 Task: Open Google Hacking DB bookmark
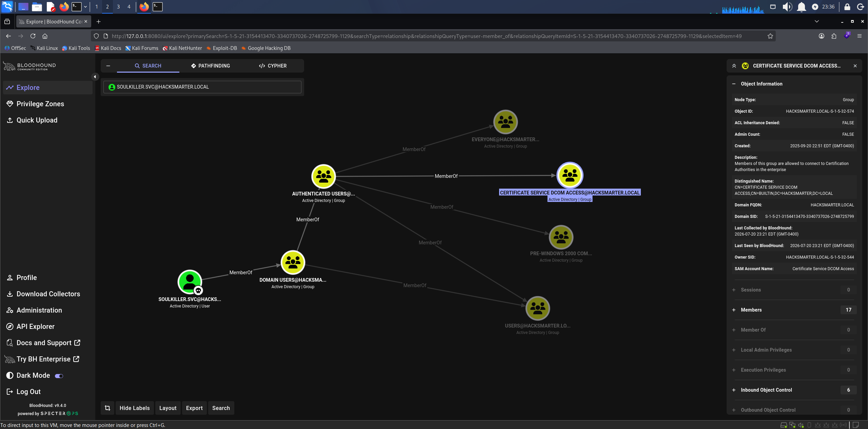(x=266, y=48)
